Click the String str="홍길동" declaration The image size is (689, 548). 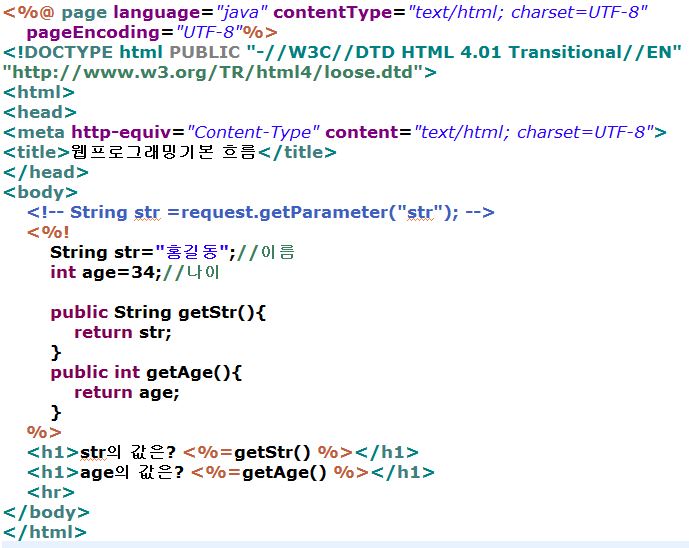[x=143, y=253]
